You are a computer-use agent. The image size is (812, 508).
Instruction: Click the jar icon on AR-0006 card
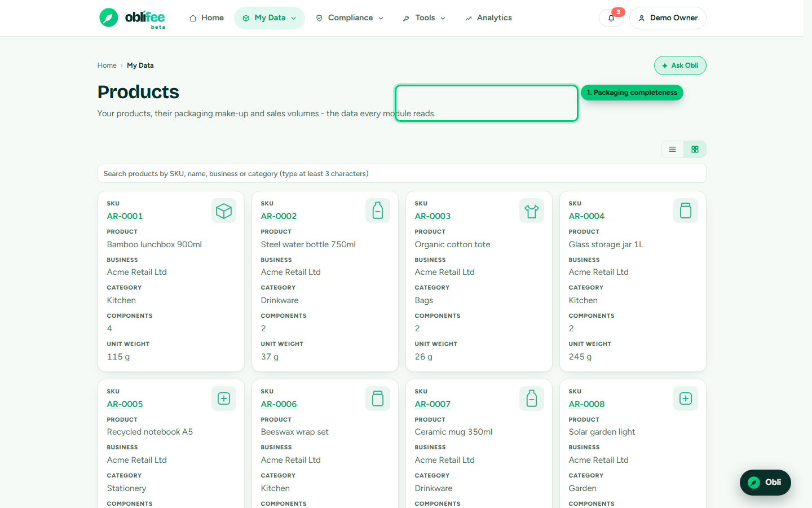(x=378, y=398)
